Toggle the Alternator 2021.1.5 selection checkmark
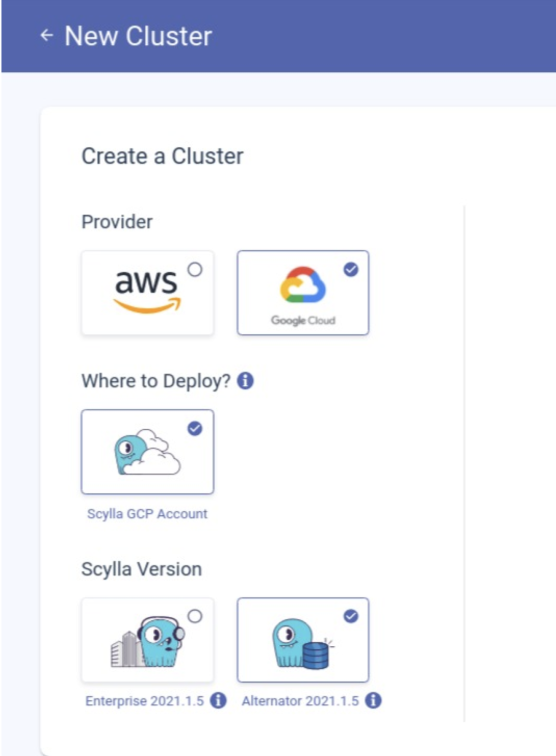This screenshot has height=756, width=556. click(x=351, y=615)
